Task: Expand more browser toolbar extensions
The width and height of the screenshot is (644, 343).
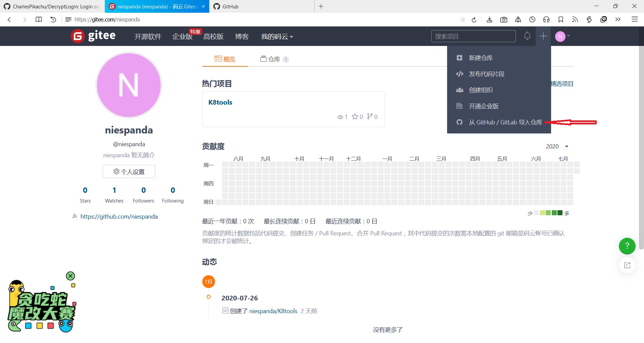Action: click(x=618, y=19)
